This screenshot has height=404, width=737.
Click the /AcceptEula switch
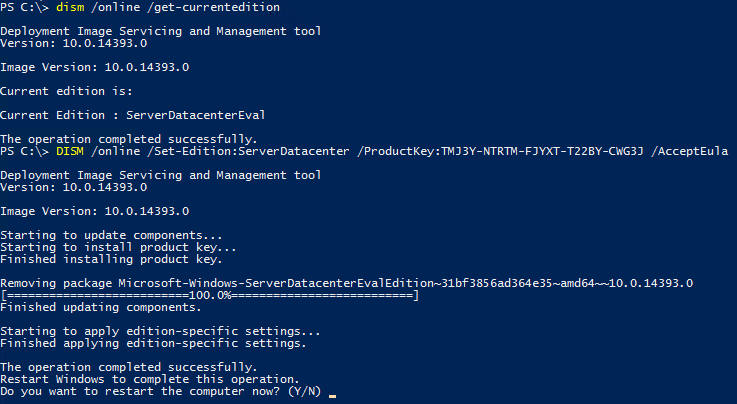tap(690, 151)
